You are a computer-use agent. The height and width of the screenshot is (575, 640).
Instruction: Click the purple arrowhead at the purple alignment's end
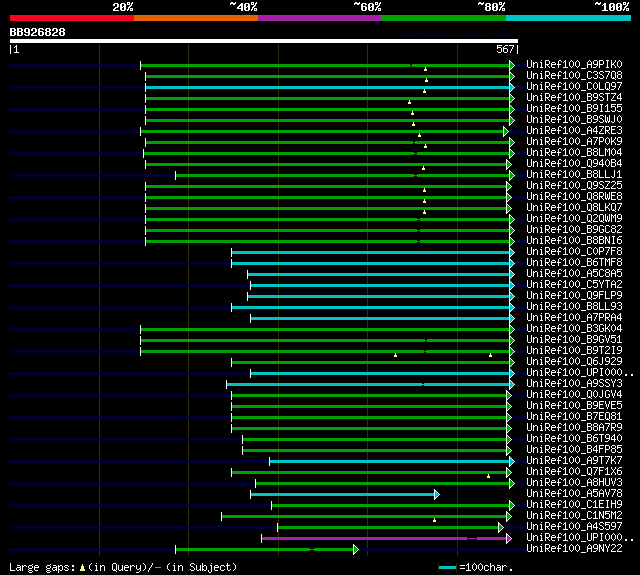[x=509, y=538]
